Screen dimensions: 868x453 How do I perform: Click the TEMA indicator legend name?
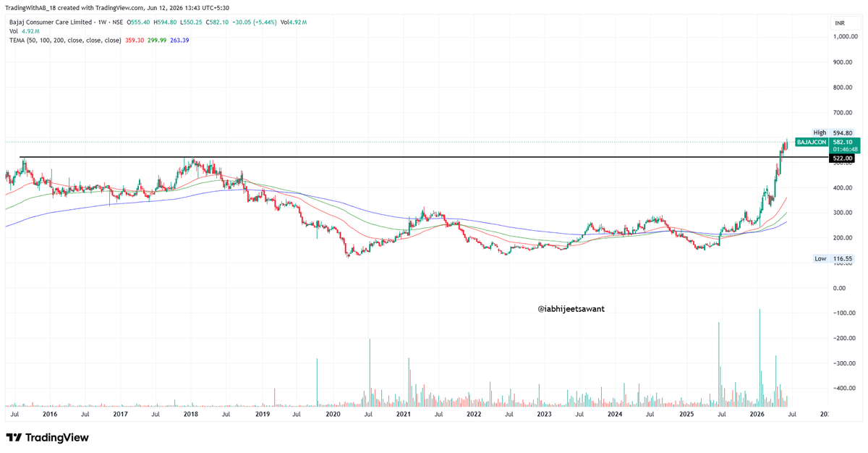click(x=64, y=41)
